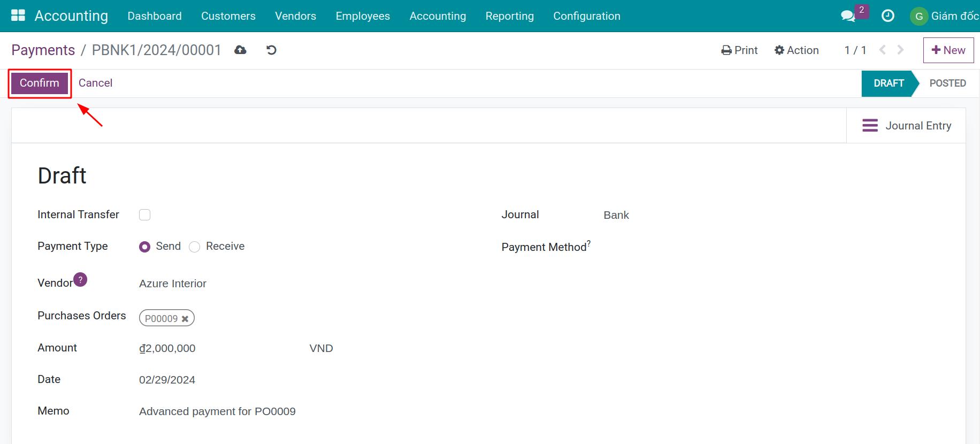Open the Vendors menu
Screen dimensions: 980x444
click(295, 16)
